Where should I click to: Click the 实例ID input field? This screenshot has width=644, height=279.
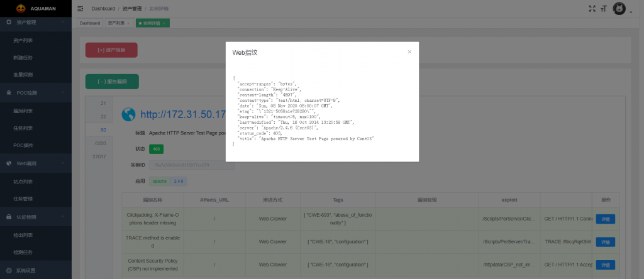(x=192, y=165)
